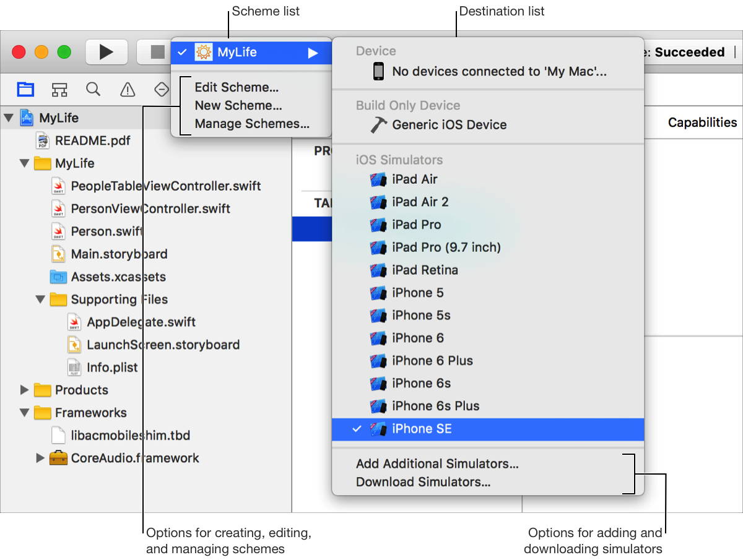Image resolution: width=743 pixels, height=560 pixels.
Task: Select iPhone 5s simulator
Action: click(x=488, y=316)
